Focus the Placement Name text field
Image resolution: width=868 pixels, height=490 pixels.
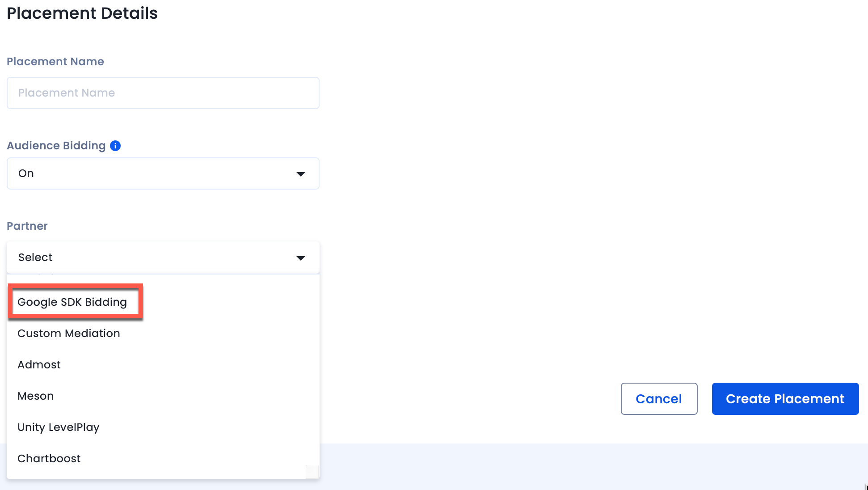163,93
